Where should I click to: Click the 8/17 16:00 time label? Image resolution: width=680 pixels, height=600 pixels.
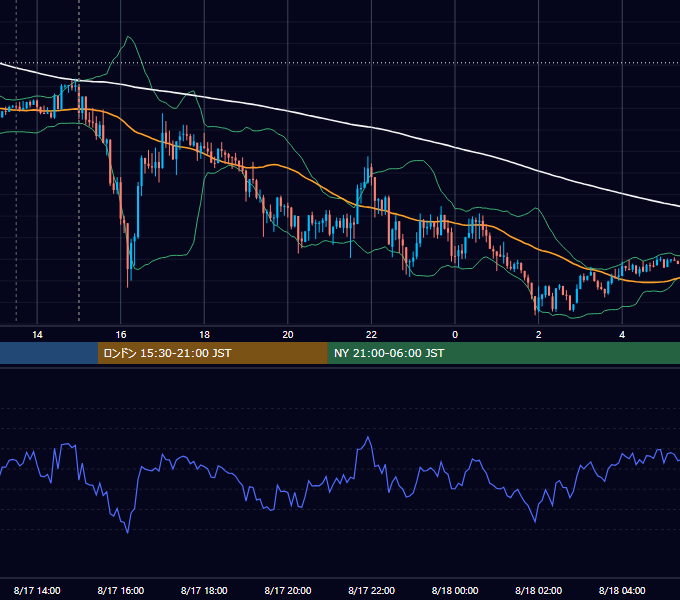tap(121, 590)
